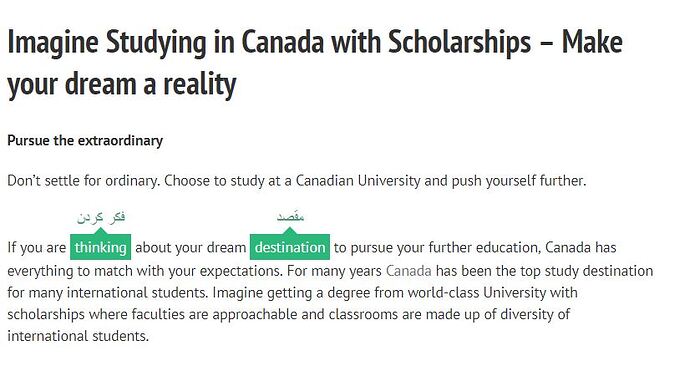Click the highlighted word "destination"
Viewport: 690px width, 370px height.
coord(290,247)
